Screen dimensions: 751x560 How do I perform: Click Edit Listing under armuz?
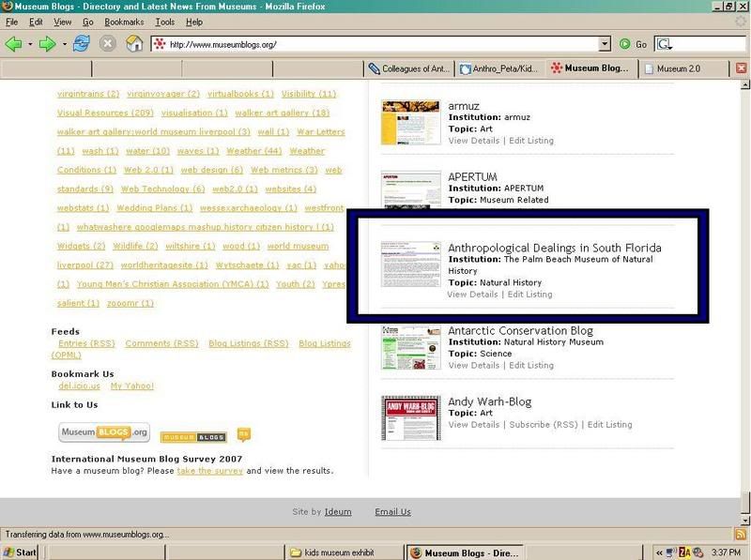531,141
